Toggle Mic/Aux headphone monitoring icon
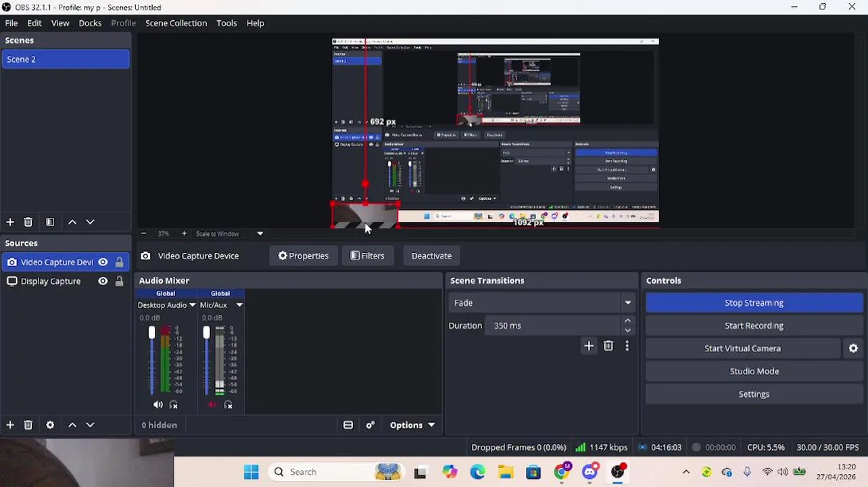868x487 pixels. (x=228, y=404)
